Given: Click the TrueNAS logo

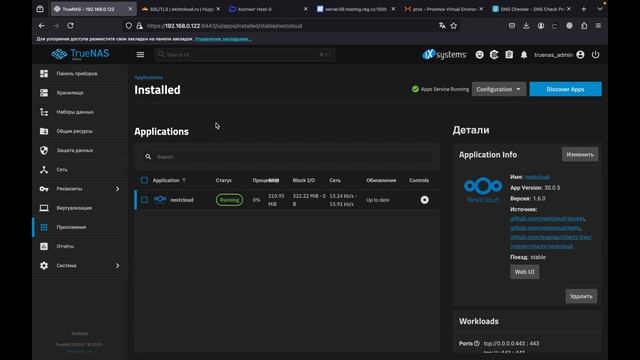Looking at the screenshot, I should click(x=80, y=54).
